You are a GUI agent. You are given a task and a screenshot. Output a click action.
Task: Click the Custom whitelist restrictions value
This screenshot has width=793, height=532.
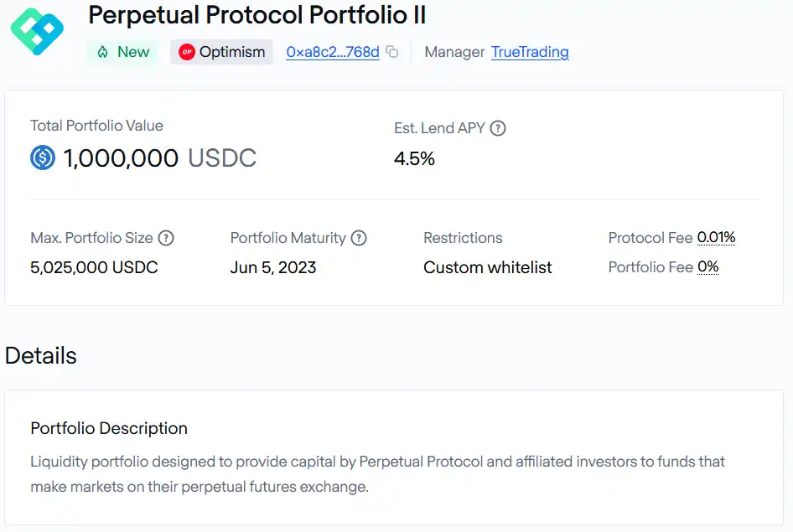coord(488,267)
